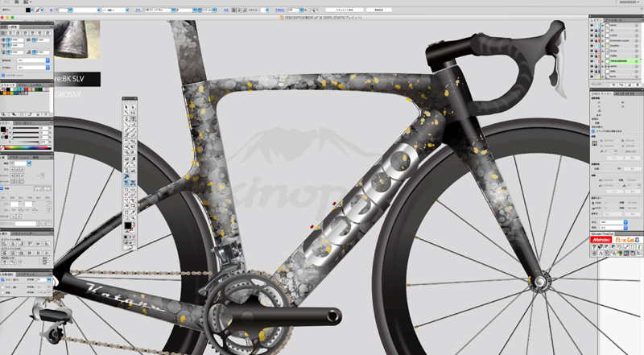The image size is (644, 355).
Task: Select the Scale tool
Action: 133,141
